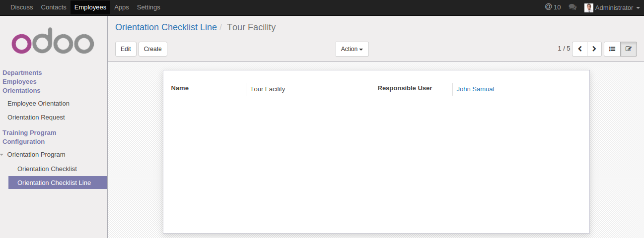Open Employee Orientation menu entry
The image size is (644, 238).
[x=38, y=104]
